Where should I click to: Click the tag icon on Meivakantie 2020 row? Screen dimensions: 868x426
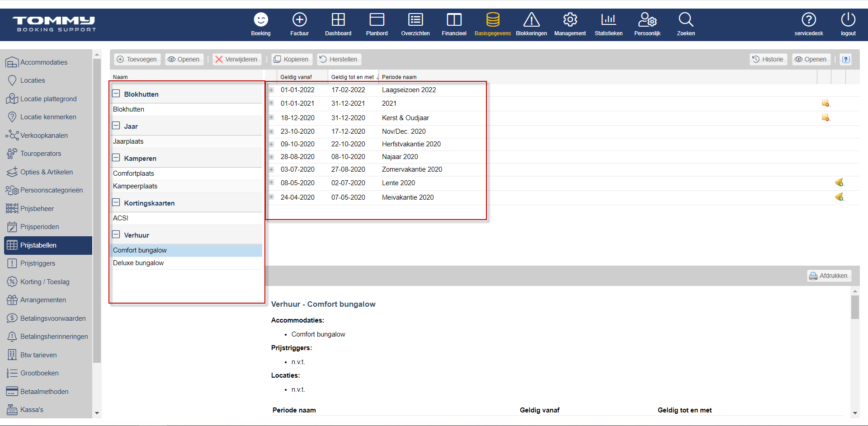pos(839,197)
